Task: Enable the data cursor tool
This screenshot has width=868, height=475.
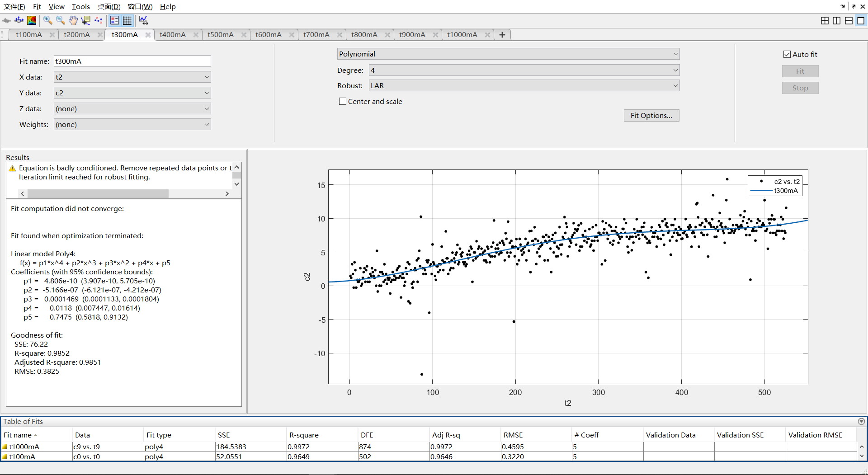Action: click(86, 20)
